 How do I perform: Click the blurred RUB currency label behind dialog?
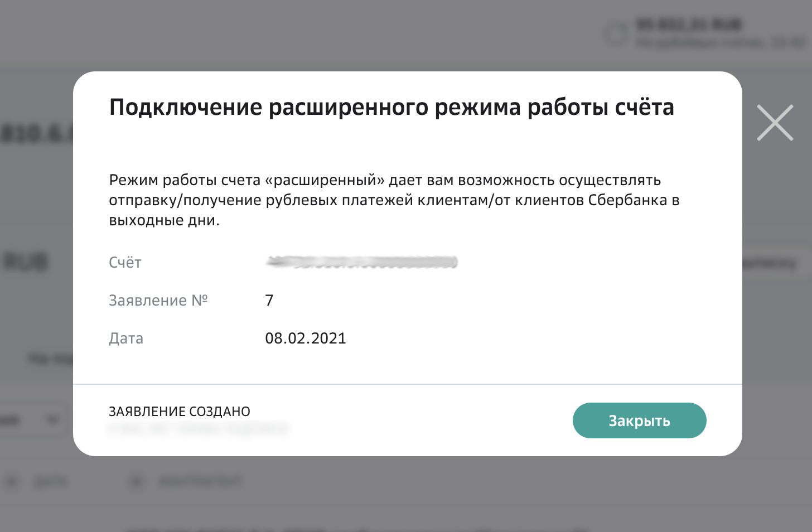click(27, 262)
